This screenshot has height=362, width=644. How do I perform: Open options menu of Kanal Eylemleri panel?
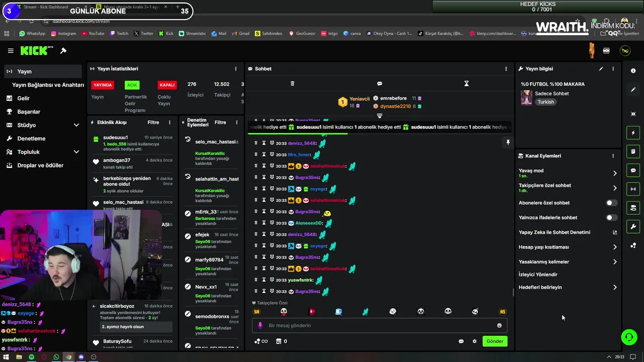pyautogui.click(x=613, y=156)
